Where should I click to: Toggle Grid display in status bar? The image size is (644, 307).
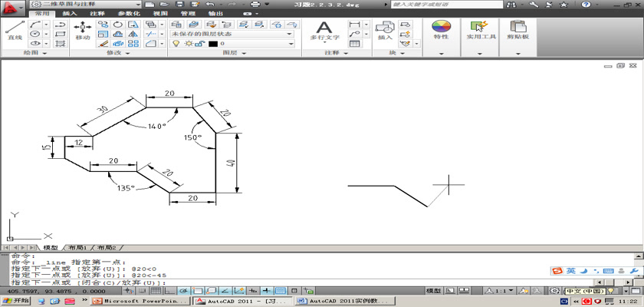156,291
